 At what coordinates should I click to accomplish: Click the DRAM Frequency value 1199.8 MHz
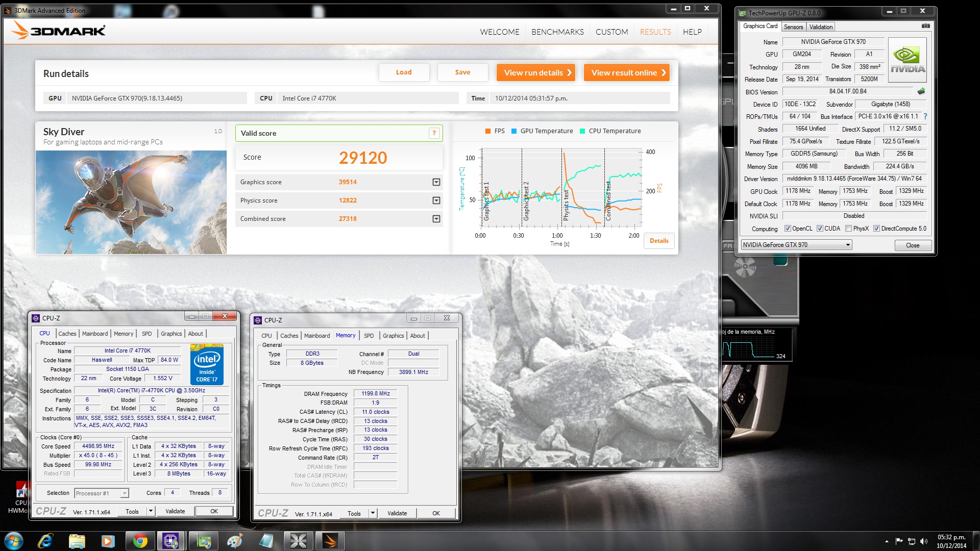[x=375, y=393]
